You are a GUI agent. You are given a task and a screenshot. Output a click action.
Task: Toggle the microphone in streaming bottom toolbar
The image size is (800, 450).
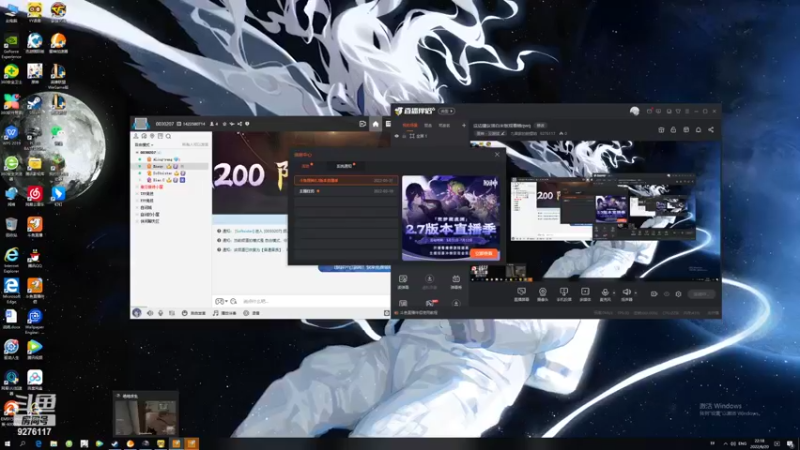click(605, 294)
